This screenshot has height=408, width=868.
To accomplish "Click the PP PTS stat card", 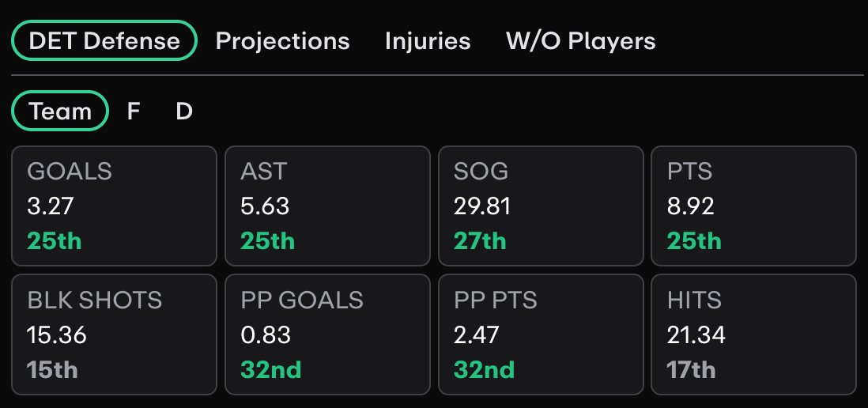I will tap(541, 334).
